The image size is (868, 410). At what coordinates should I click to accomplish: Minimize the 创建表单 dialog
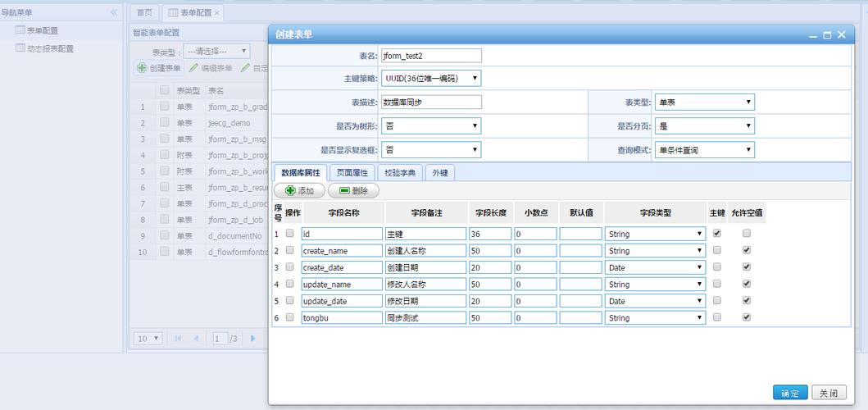click(x=812, y=35)
